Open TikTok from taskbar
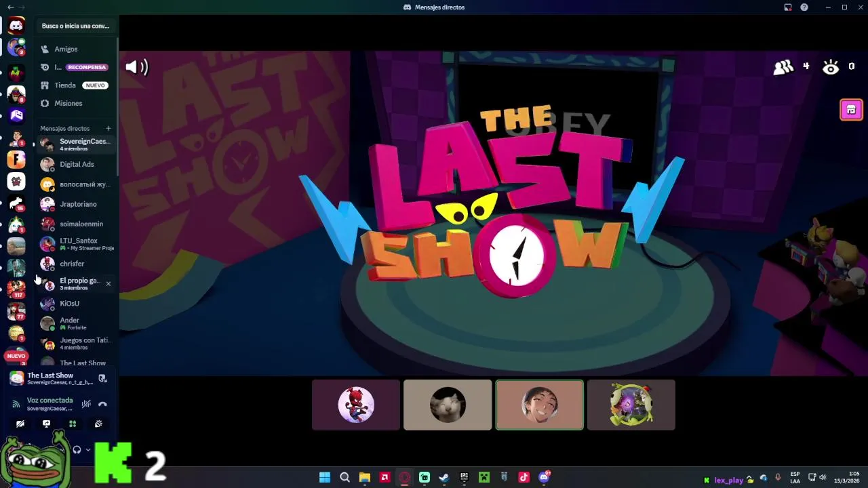Viewport: 868px width, 488px height. point(524,478)
